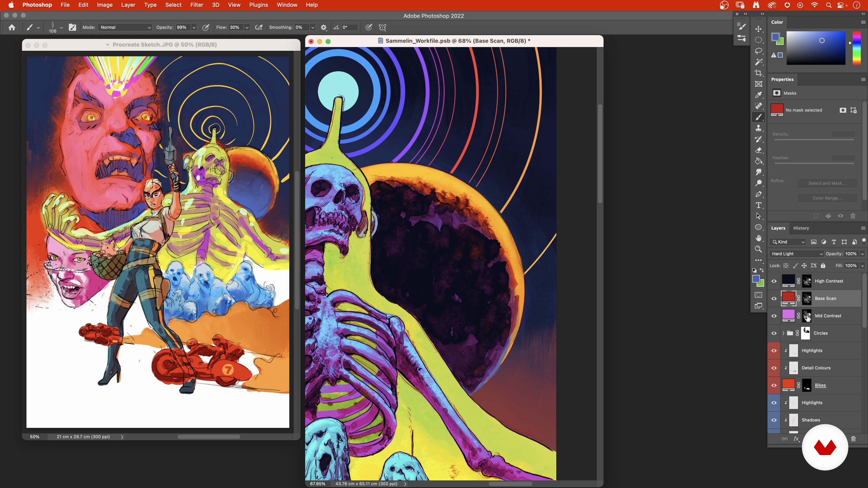The height and width of the screenshot is (488, 868).
Task: Open the Flow value dropdown
Action: 247,28
